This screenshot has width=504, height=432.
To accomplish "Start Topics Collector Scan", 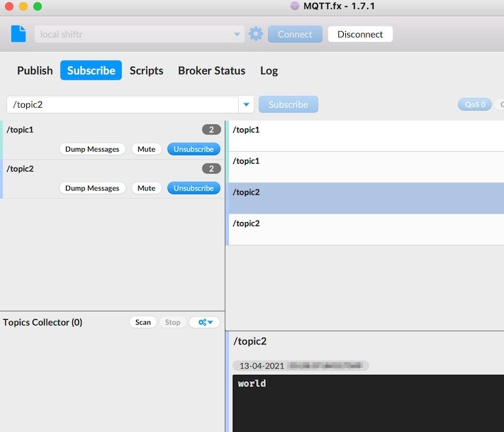I will coord(143,322).
